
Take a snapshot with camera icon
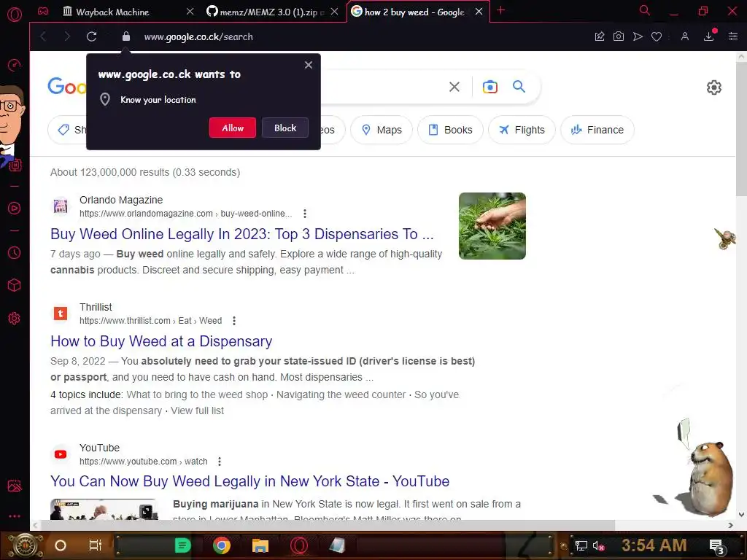coord(619,36)
